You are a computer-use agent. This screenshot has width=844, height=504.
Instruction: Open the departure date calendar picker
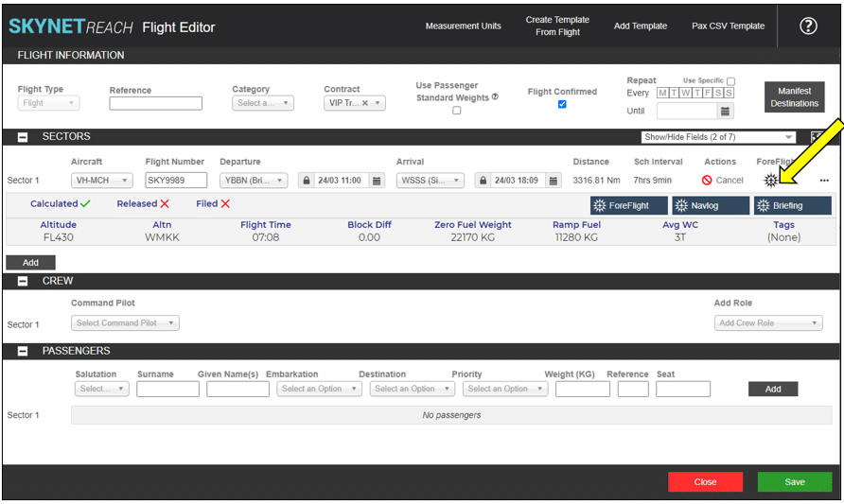[x=377, y=181]
